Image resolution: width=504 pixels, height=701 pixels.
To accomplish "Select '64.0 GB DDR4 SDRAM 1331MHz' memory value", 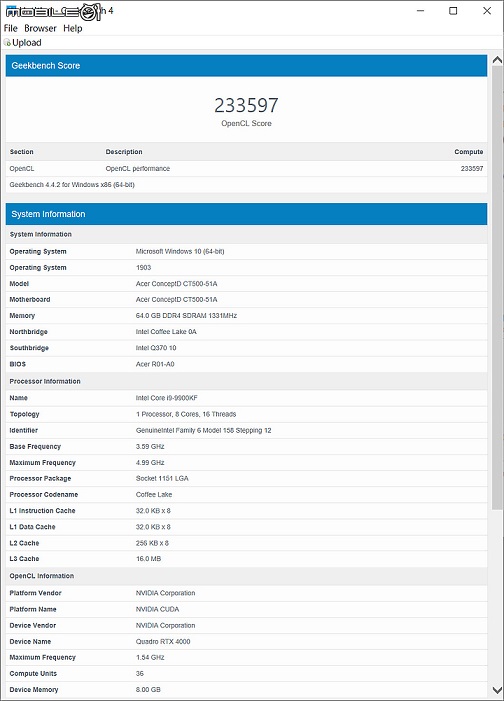I will tap(186, 316).
